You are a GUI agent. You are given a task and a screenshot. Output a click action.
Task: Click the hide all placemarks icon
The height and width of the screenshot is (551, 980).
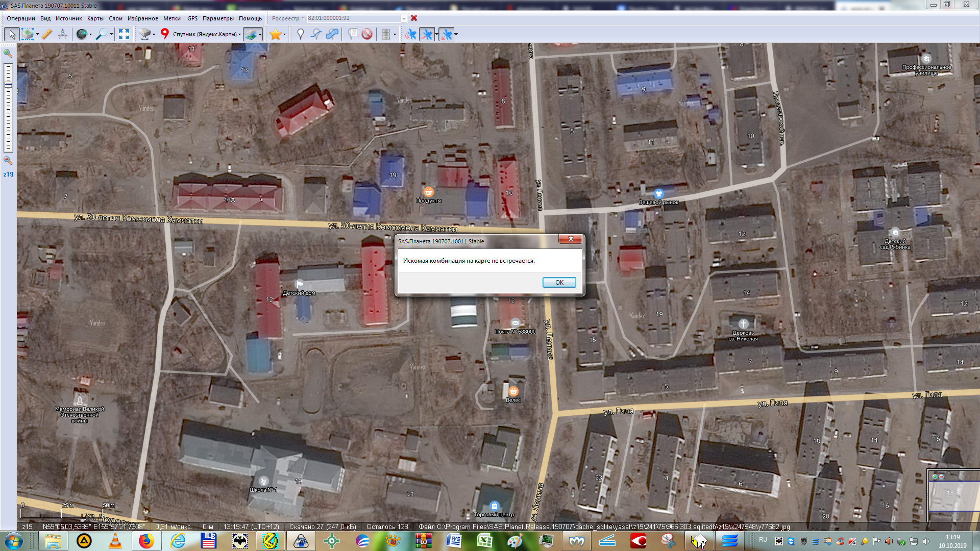(x=367, y=34)
